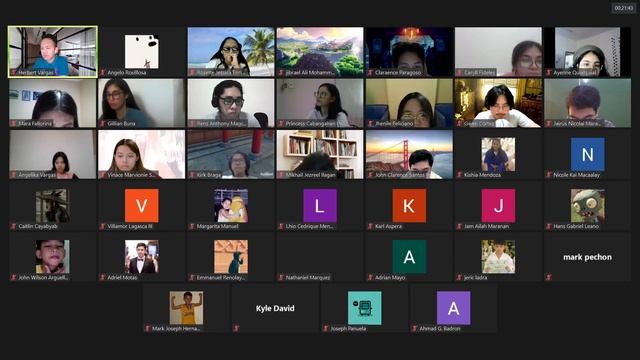Open Herbert Vargas's highlighted video tile

53,52
